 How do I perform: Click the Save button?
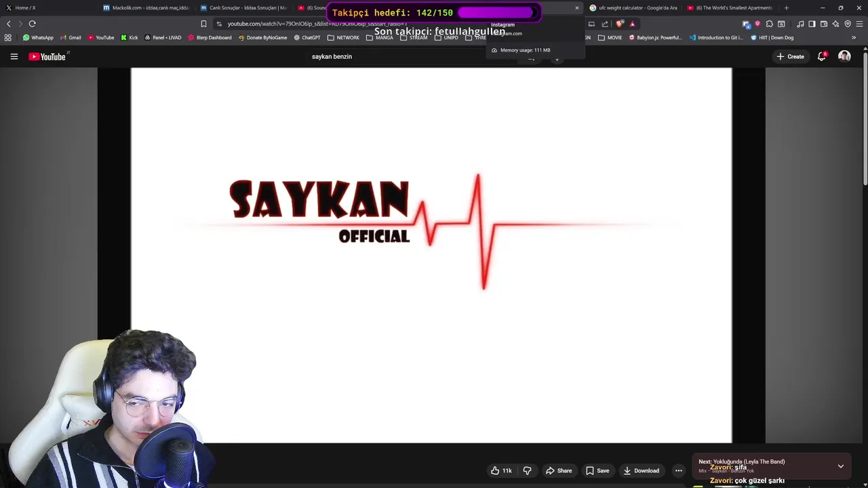(x=597, y=470)
